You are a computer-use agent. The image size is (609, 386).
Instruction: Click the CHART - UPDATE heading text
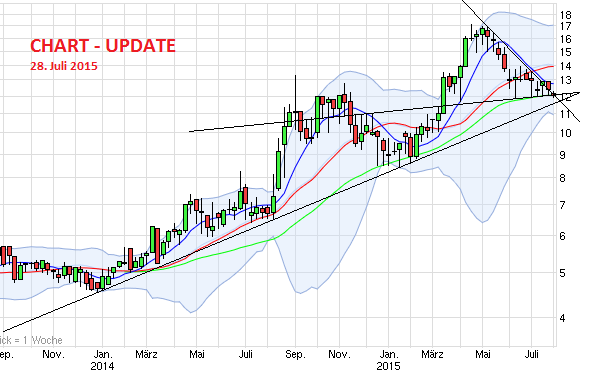[x=103, y=46]
